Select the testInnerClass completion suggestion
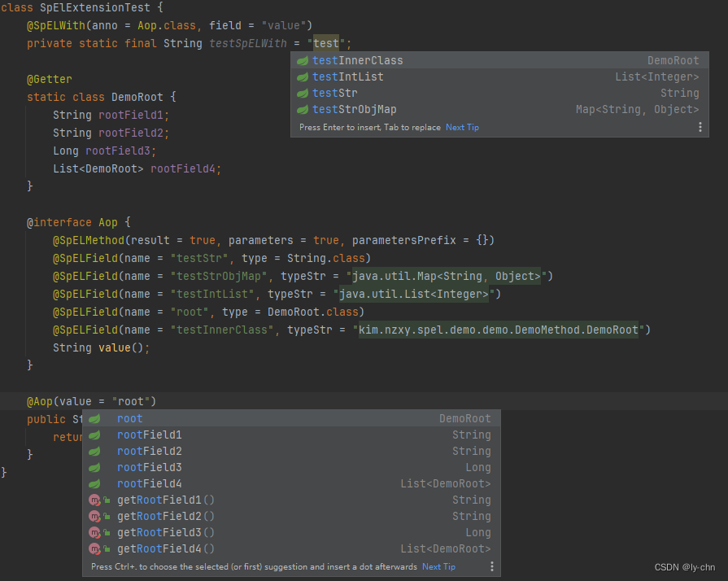Viewport: 728px width, 581px height. 499,60
